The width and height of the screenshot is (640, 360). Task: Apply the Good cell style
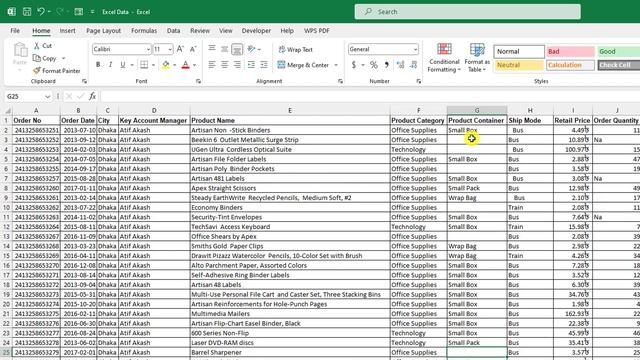coord(618,51)
